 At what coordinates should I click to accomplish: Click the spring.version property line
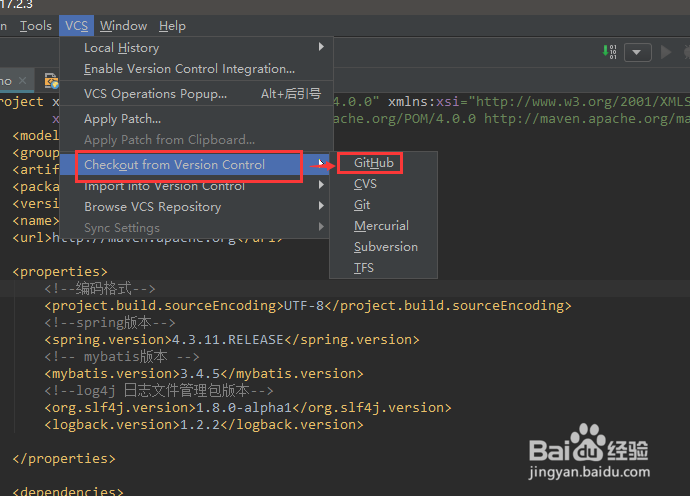(232, 340)
